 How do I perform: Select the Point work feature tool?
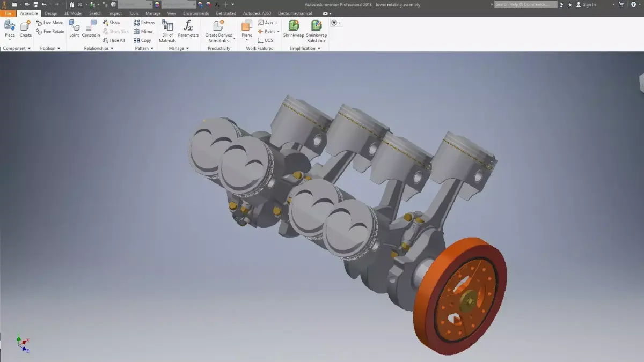click(267, 32)
